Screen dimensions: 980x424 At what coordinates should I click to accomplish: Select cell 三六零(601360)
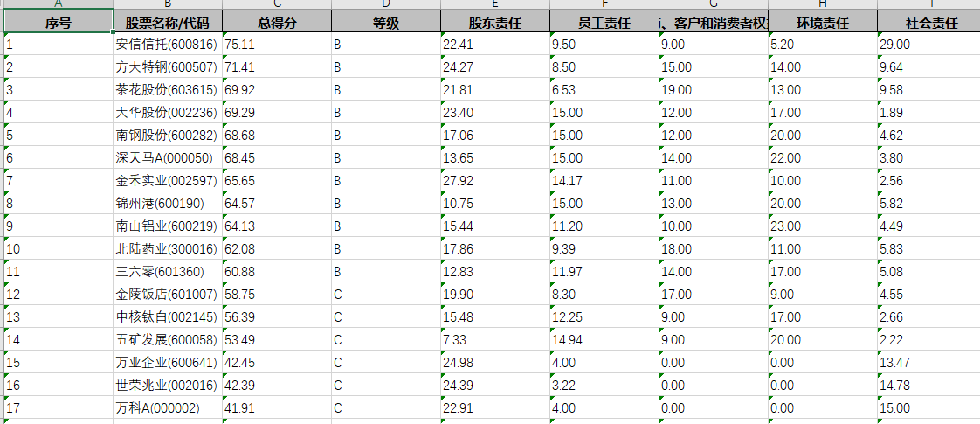pos(168,271)
